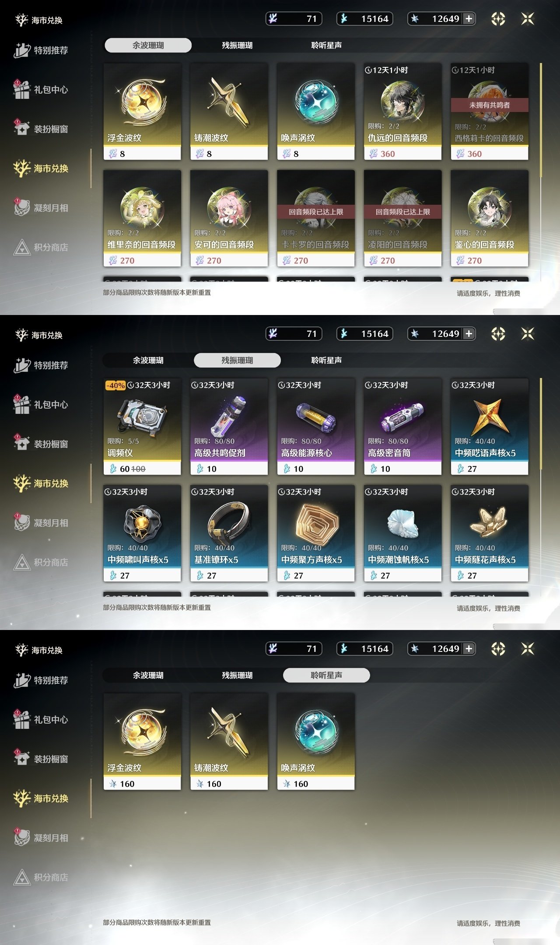Click the highlighted 余波珊瑚 tab
The height and width of the screenshot is (945, 560).
[148, 45]
